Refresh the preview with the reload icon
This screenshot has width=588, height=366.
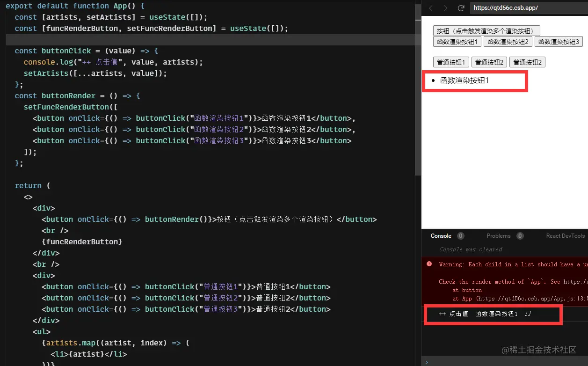pyautogui.click(x=461, y=8)
